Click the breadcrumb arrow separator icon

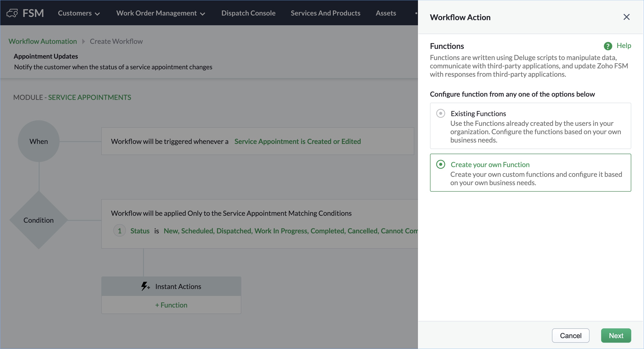coord(83,41)
